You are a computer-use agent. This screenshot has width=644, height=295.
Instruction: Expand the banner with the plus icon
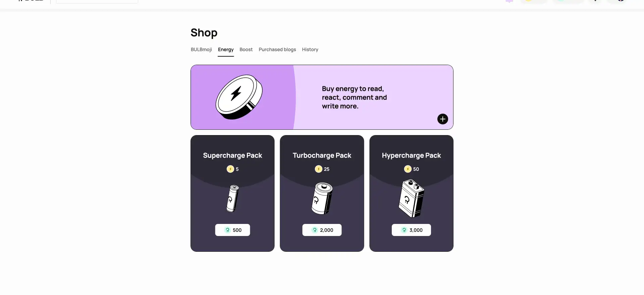click(442, 119)
